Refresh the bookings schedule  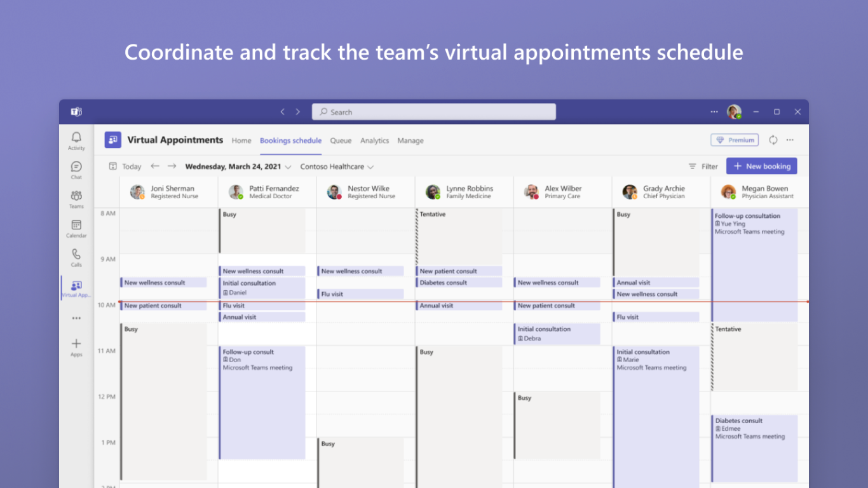tap(773, 140)
